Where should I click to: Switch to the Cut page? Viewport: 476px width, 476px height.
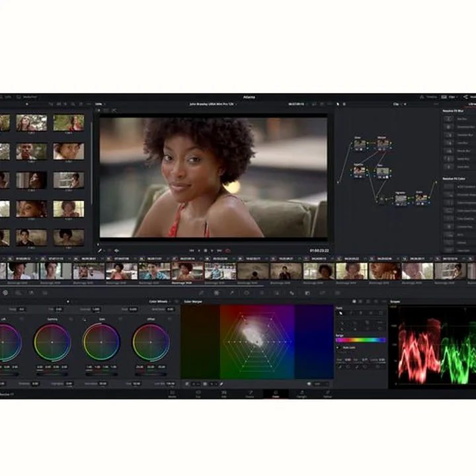pos(198,394)
